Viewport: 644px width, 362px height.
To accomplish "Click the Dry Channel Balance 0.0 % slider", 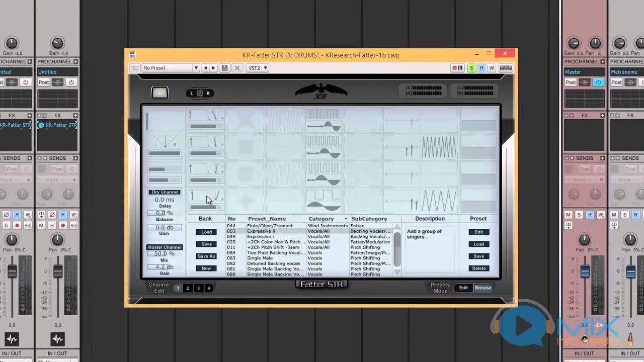I will click(165, 213).
